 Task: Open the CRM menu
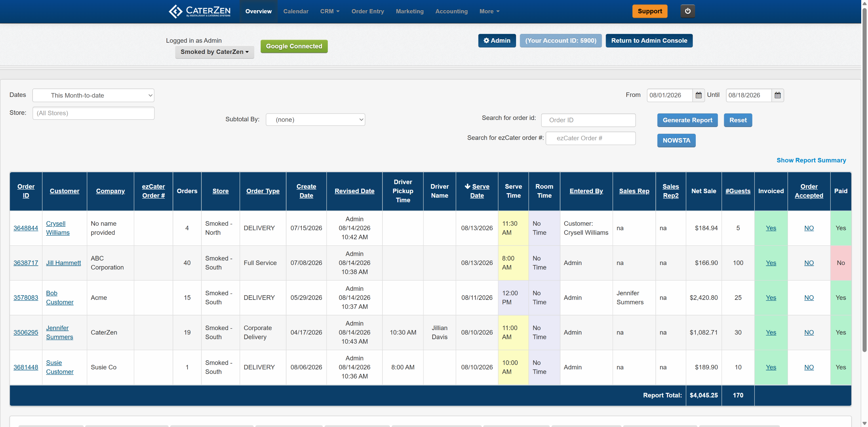(330, 11)
